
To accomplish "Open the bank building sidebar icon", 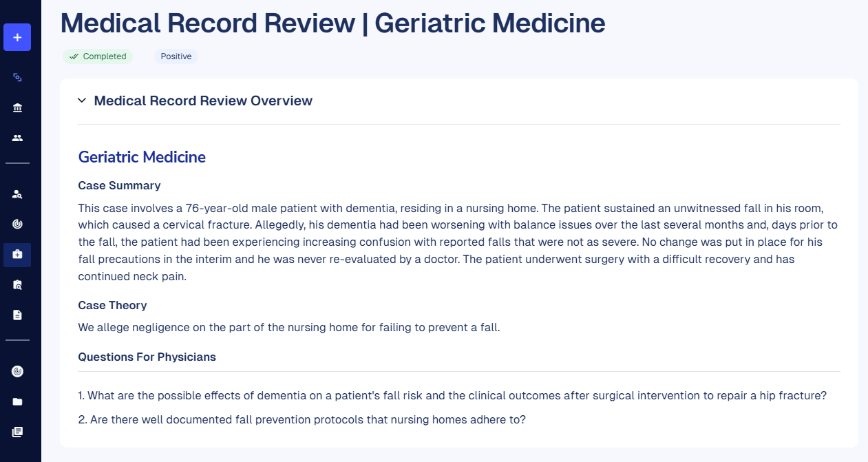I will pyautogui.click(x=17, y=107).
